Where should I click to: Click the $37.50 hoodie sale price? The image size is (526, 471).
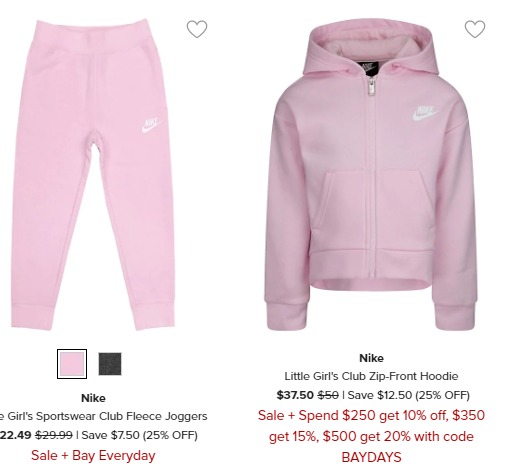295,395
